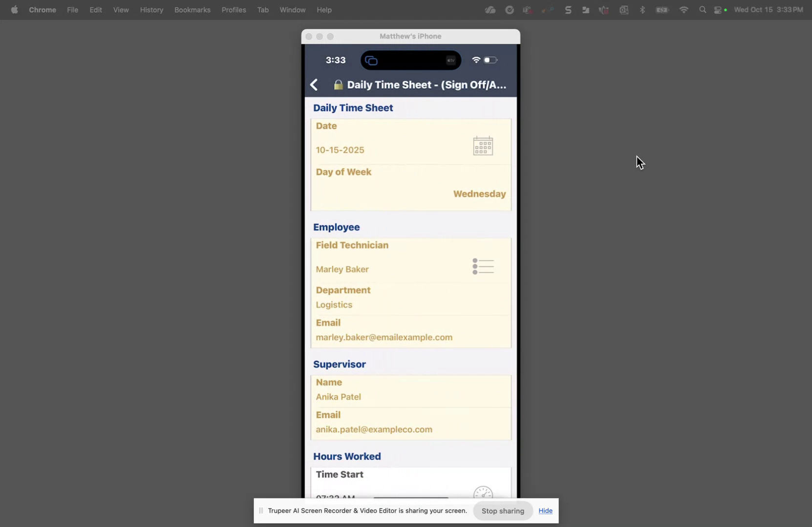Open the calendar icon next to Date field
The width and height of the screenshot is (812, 527).
(482, 145)
